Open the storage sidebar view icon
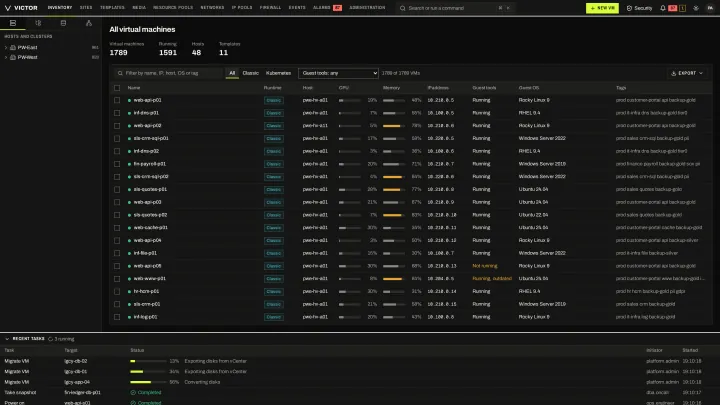This screenshot has height=405, width=720. coord(63,23)
